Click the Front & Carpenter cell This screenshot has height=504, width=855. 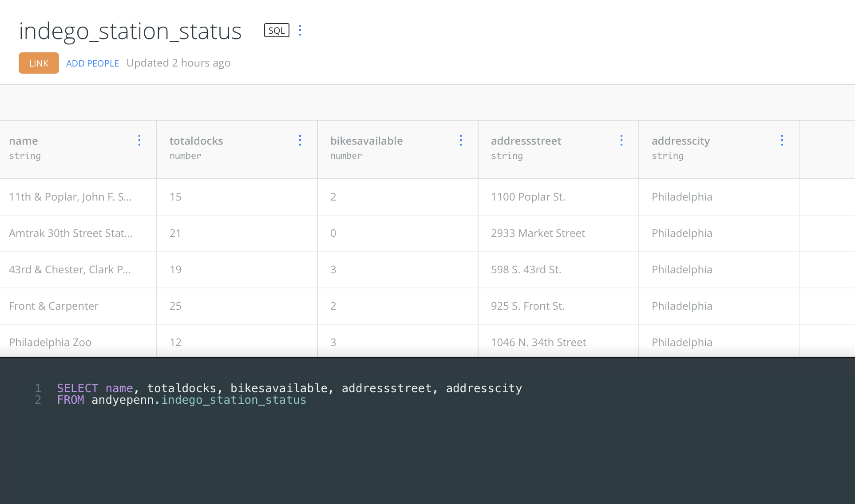point(54,306)
